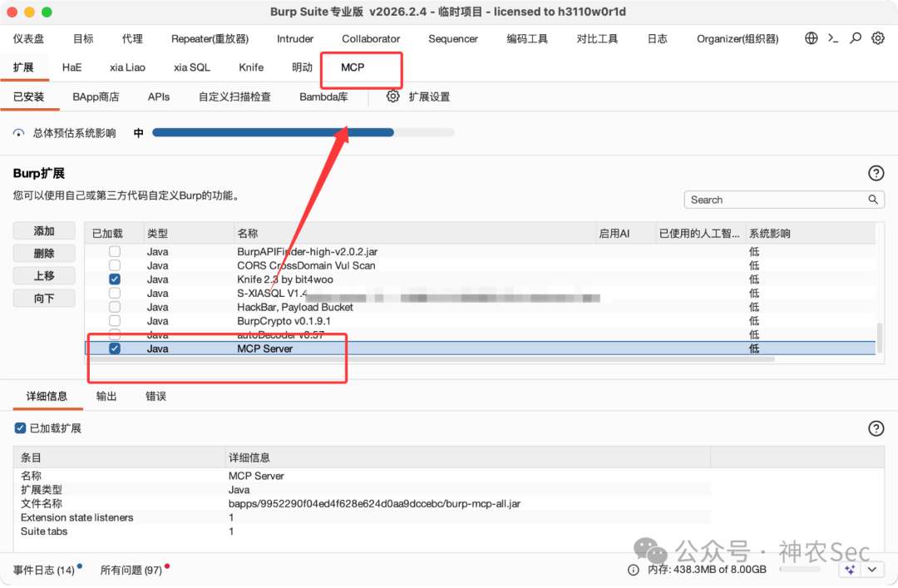Viewport: 898px width, 588px height.
Task: Sort by the 名称 column header
Action: point(415,233)
